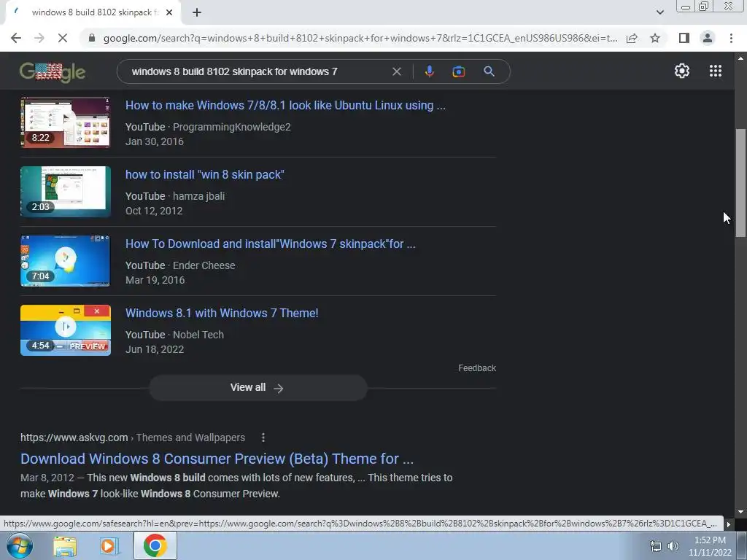Image resolution: width=747 pixels, height=560 pixels.
Task: Select the Nobel Tech channel text
Action: [198, 335]
